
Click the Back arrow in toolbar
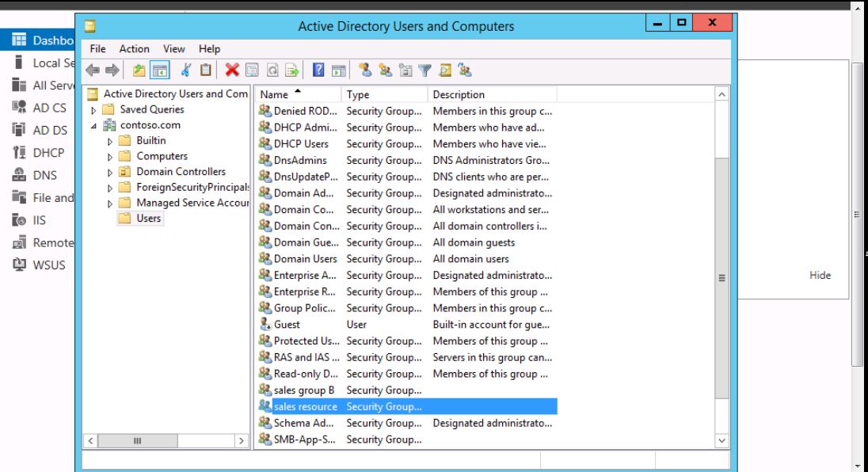point(93,70)
